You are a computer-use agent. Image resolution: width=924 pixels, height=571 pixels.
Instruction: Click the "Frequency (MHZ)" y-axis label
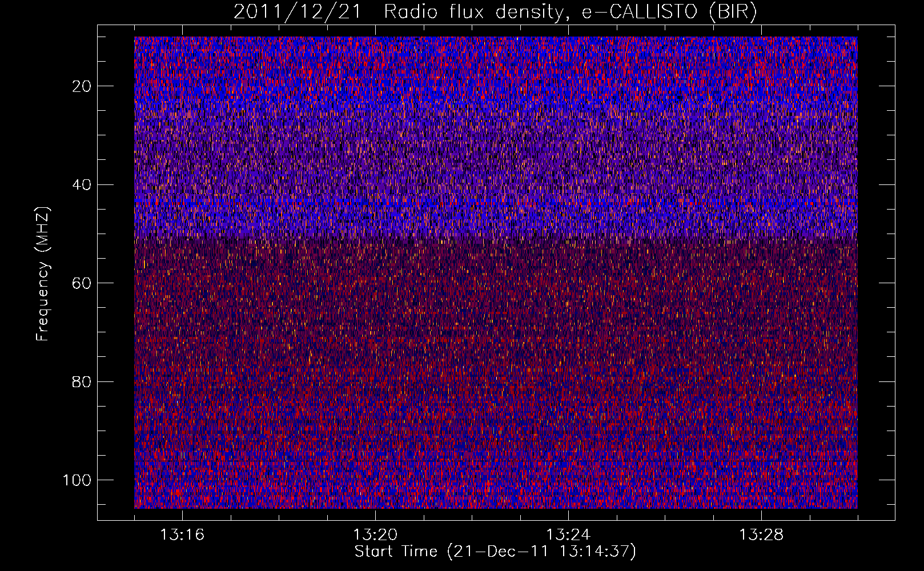(43, 274)
